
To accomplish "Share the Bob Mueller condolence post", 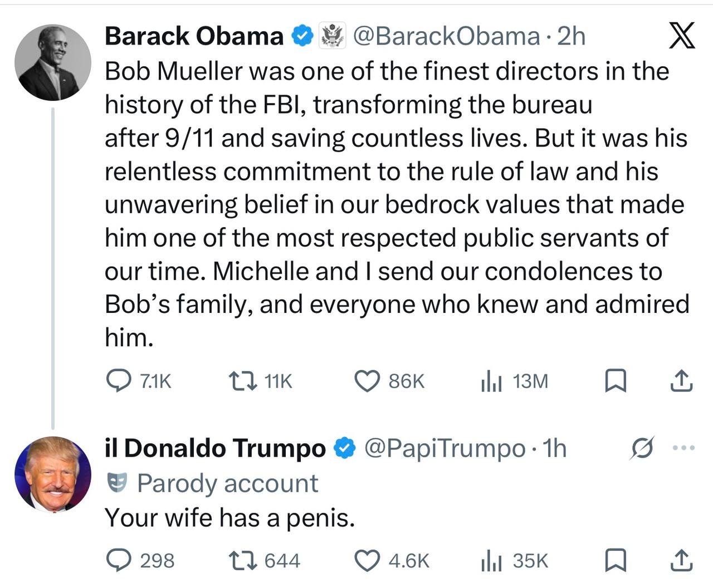I will [x=680, y=381].
